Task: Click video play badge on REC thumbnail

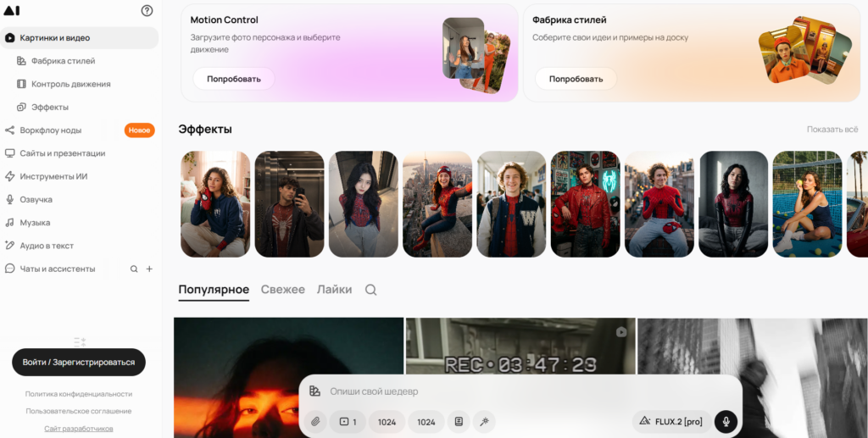Action: coord(621,332)
